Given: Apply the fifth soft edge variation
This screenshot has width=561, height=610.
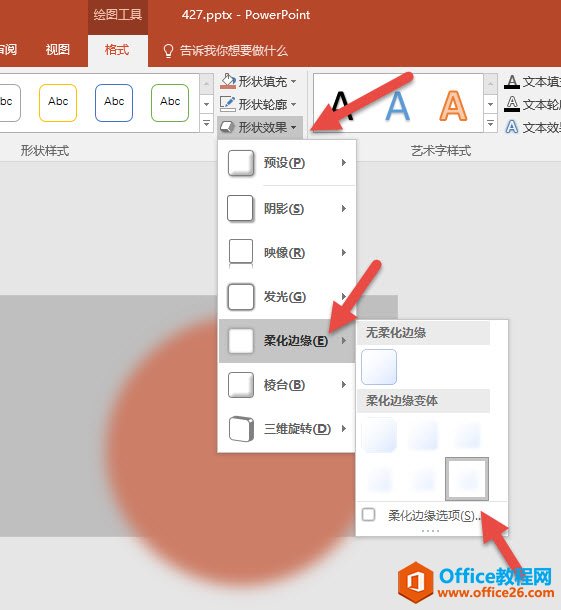Looking at the screenshot, I should 423,479.
